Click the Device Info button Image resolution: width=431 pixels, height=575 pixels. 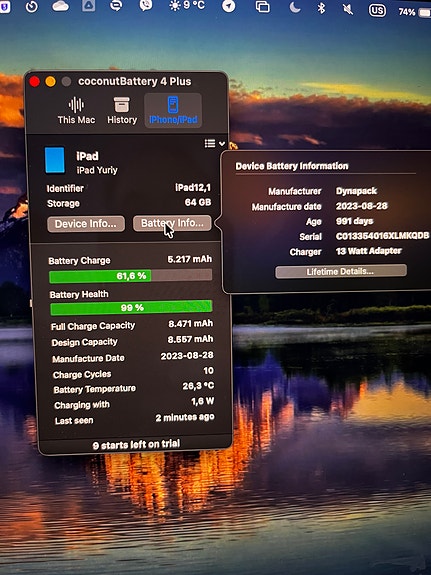pos(86,224)
